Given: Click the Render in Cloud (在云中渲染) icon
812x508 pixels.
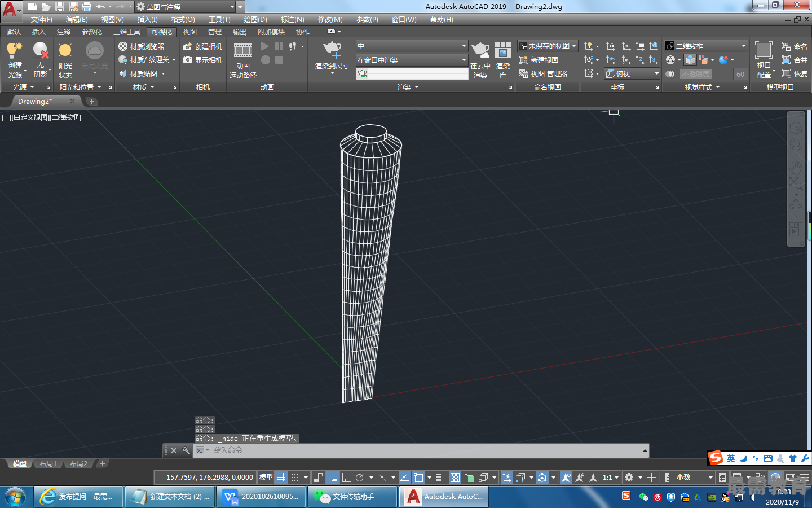Looking at the screenshot, I should pyautogui.click(x=480, y=51).
